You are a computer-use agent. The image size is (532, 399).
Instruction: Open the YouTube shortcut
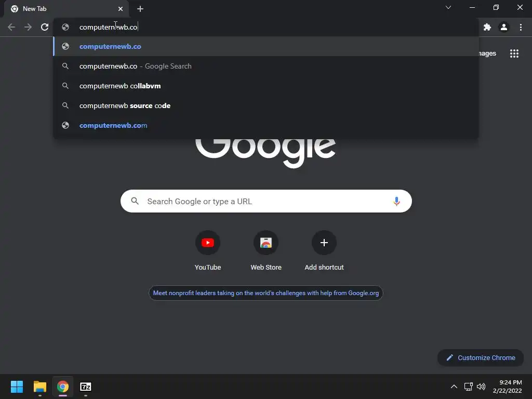208,251
